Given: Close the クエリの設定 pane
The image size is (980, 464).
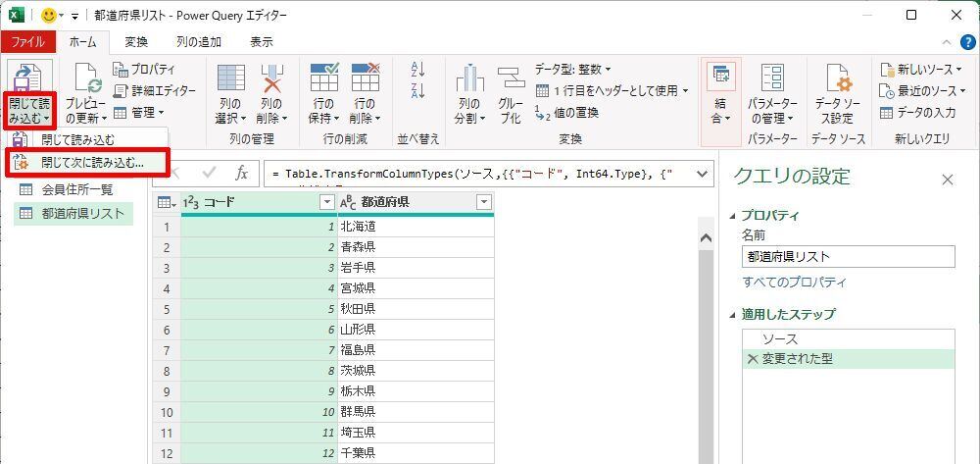Looking at the screenshot, I should [x=948, y=180].
